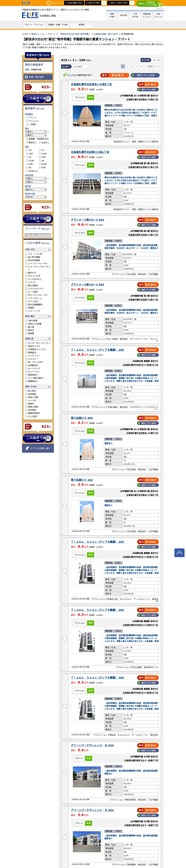Add 第六松屋ビル 505 to 検討リスト
The width and height of the screenshot is (186, 868).
click(148, 423)
